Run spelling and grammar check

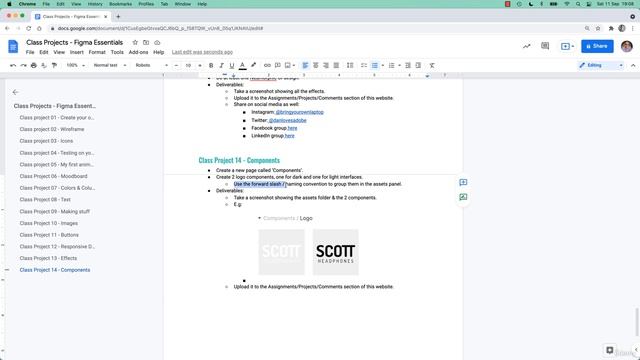[x=44, y=65]
